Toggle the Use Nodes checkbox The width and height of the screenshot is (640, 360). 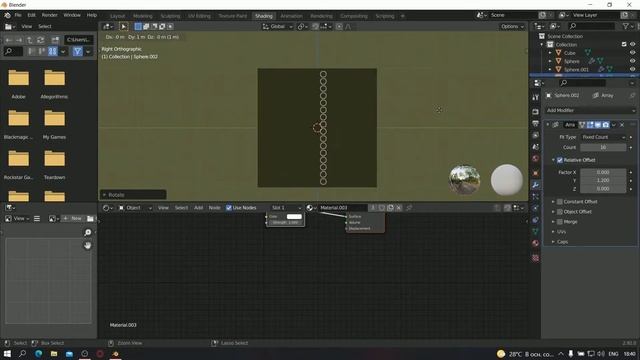(x=229, y=208)
